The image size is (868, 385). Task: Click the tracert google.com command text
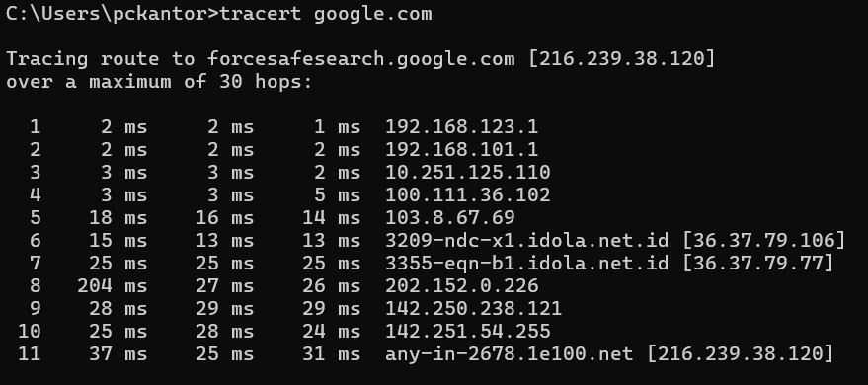point(326,15)
